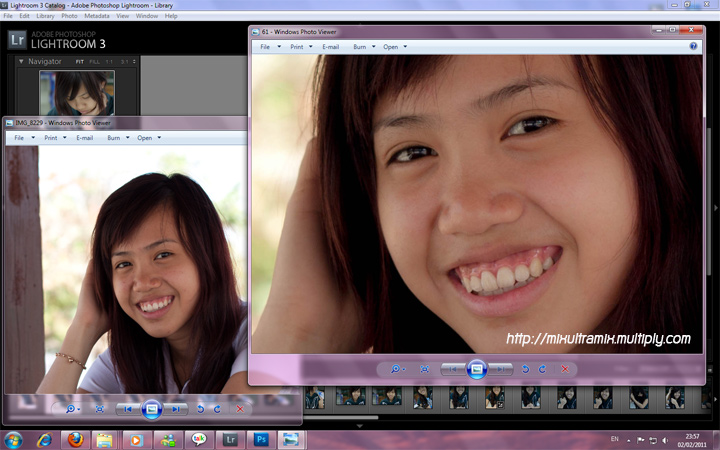
Task: Open File dropdown in IMG_8229 viewer
Action: coord(24,138)
